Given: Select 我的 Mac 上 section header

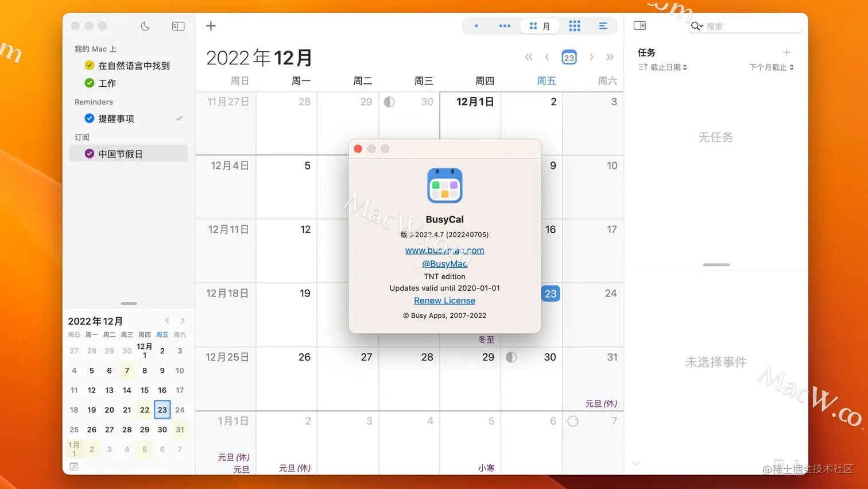Looking at the screenshot, I should click(95, 49).
